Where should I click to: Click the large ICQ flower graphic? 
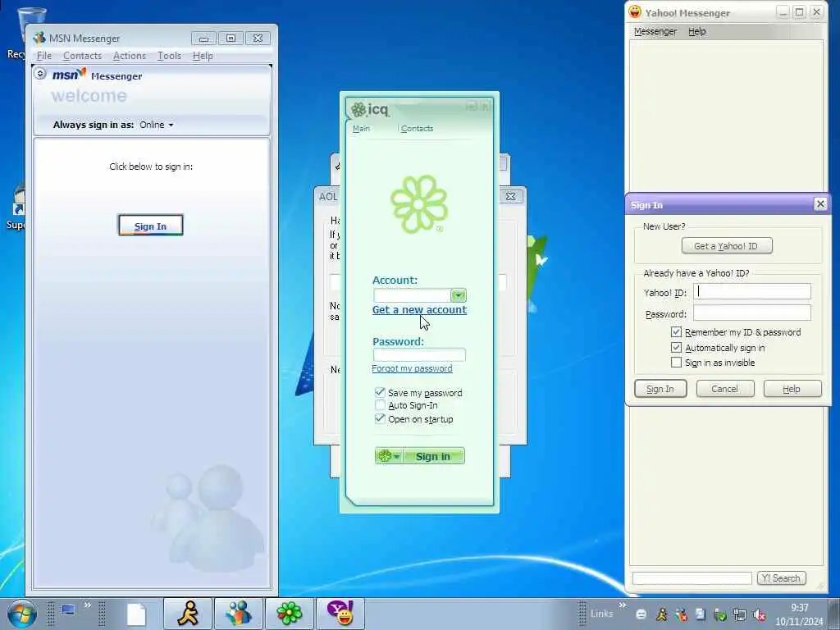click(x=419, y=204)
